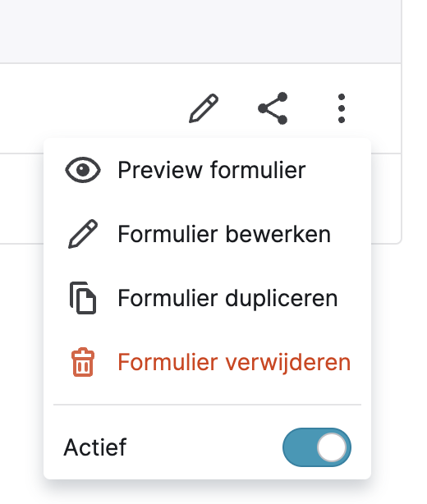The image size is (427, 504).
Task: Click the eye icon for Preview formulier
Action: [83, 170]
